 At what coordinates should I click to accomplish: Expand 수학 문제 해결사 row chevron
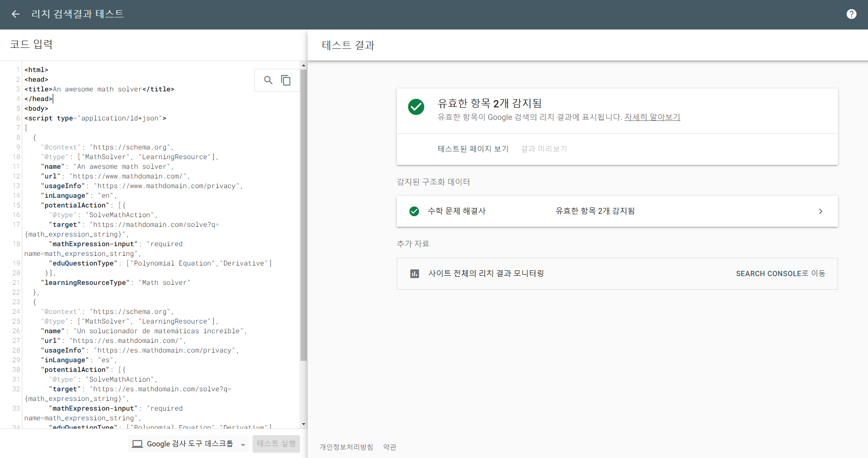click(x=821, y=211)
